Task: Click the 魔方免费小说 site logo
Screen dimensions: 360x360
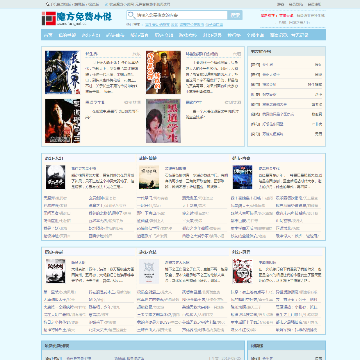Action: point(77,18)
